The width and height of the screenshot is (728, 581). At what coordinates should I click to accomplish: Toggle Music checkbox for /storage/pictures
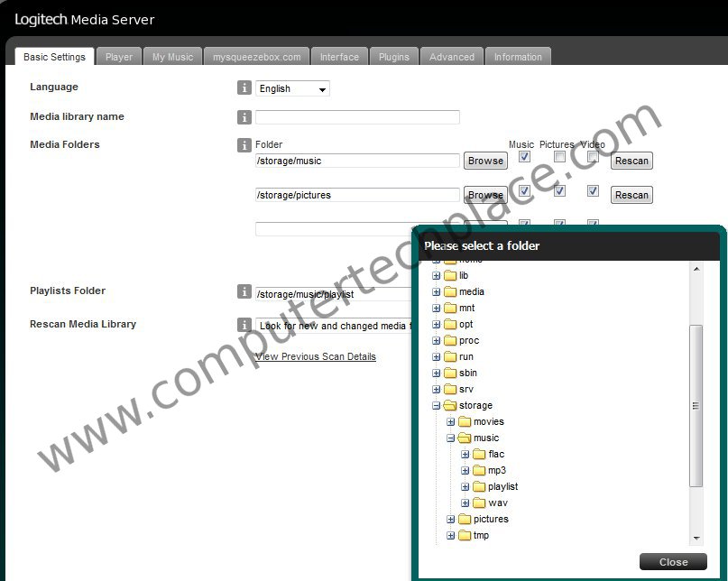tap(524, 191)
